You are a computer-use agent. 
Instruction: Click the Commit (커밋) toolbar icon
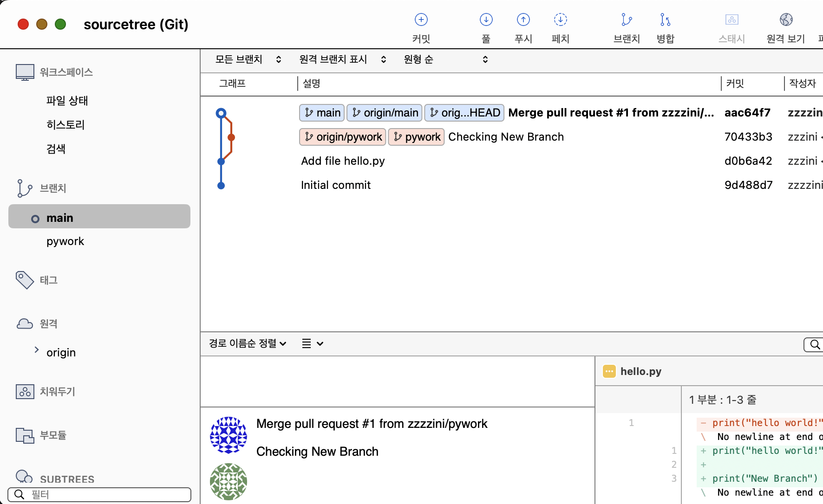(x=421, y=19)
